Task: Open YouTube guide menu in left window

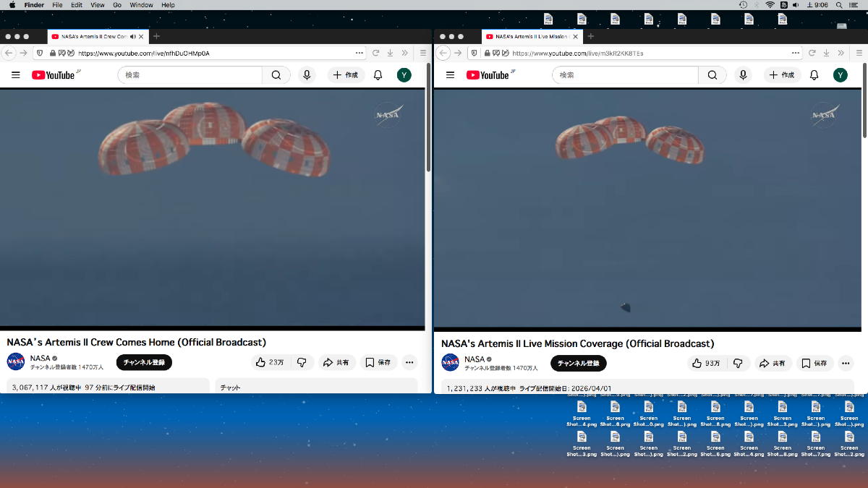Action: 16,75
